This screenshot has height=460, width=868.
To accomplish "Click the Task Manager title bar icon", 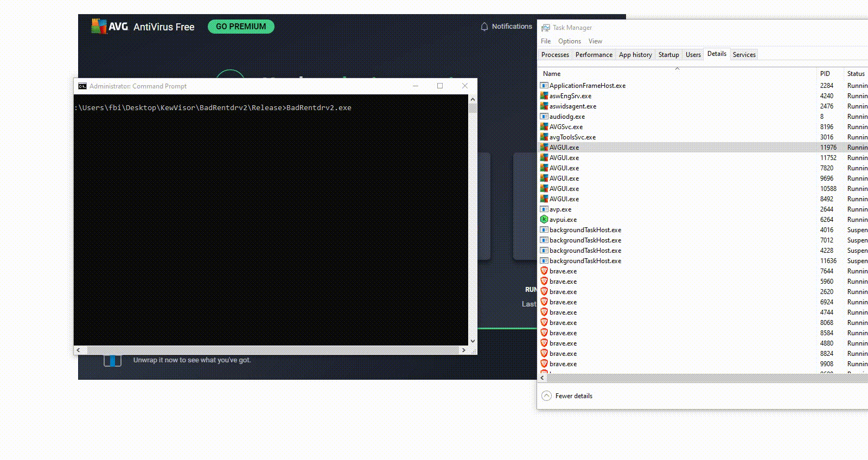I will (545, 28).
